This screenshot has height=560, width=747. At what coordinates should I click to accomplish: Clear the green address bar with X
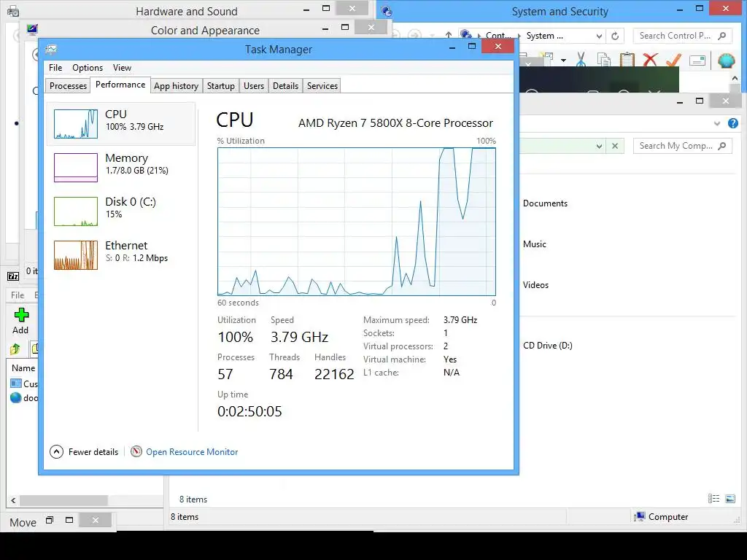pyautogui.click(x=615, y=146)
